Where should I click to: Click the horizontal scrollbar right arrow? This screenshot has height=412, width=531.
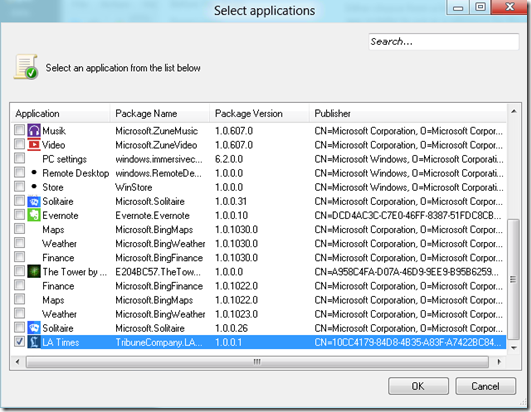pyautogui.click(x=499, y=362)
